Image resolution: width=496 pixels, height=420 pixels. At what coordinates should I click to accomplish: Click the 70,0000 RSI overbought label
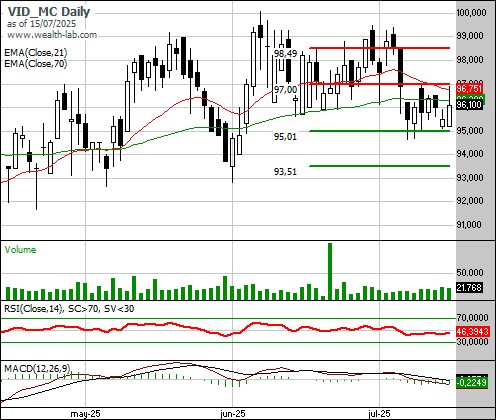472,317
